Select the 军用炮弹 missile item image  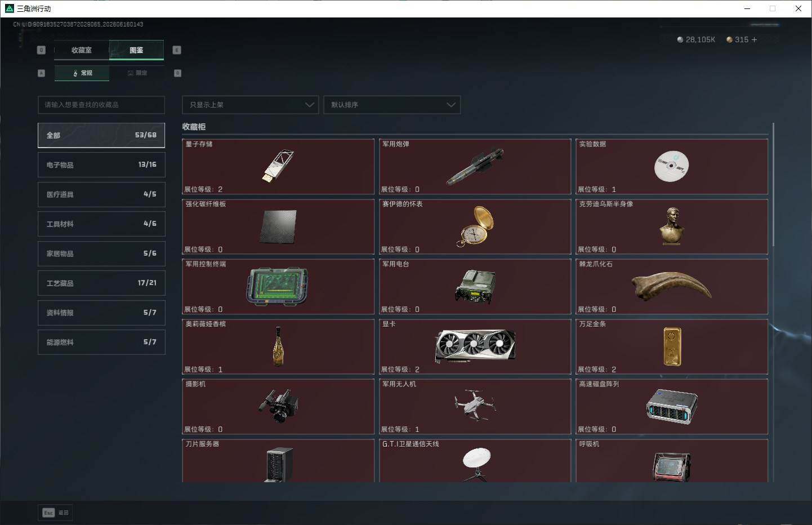coord(475,167)
